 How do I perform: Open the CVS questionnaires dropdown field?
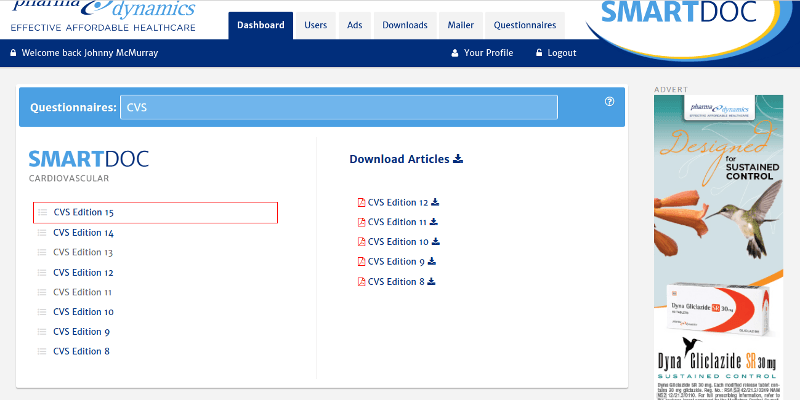[x=338, y=107]
